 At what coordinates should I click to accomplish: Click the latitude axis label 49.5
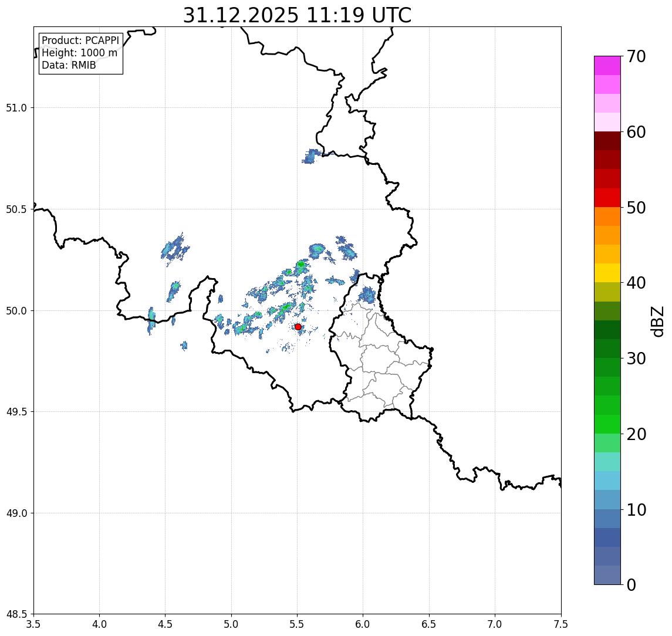click(x=16, y=411)
